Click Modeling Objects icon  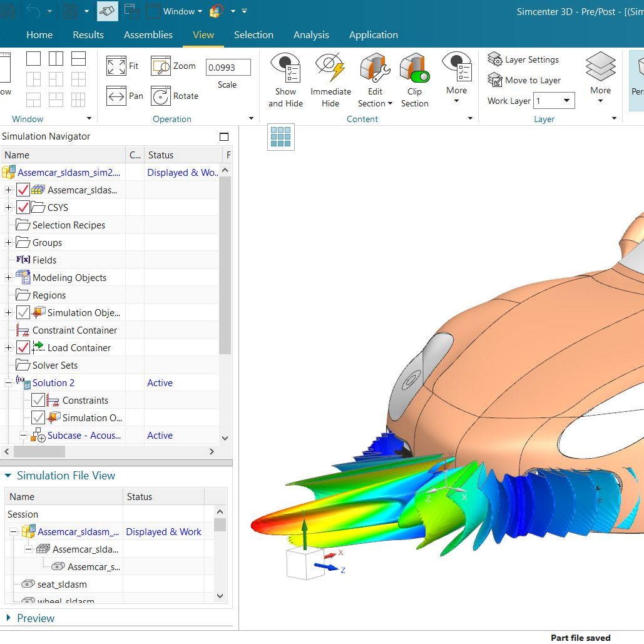(23, 277)
